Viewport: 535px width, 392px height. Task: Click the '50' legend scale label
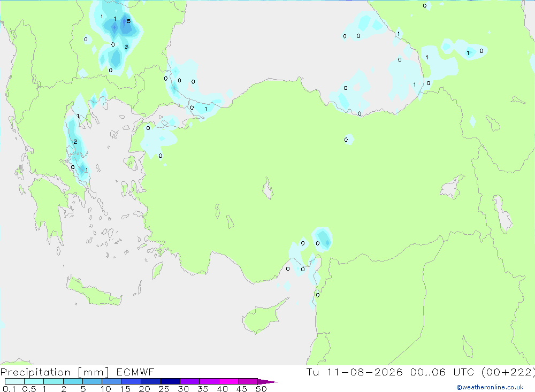tap(261, 389)
